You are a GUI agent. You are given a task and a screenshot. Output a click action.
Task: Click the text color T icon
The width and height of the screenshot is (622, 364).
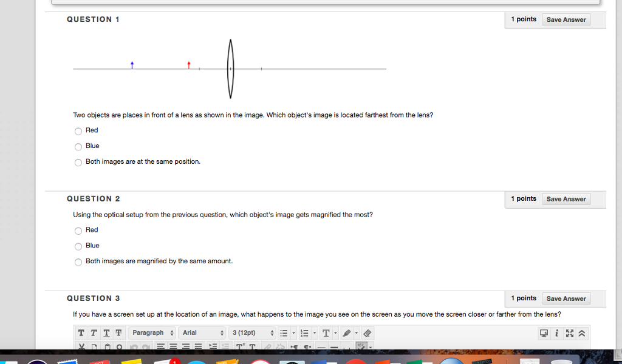(326, 332)
